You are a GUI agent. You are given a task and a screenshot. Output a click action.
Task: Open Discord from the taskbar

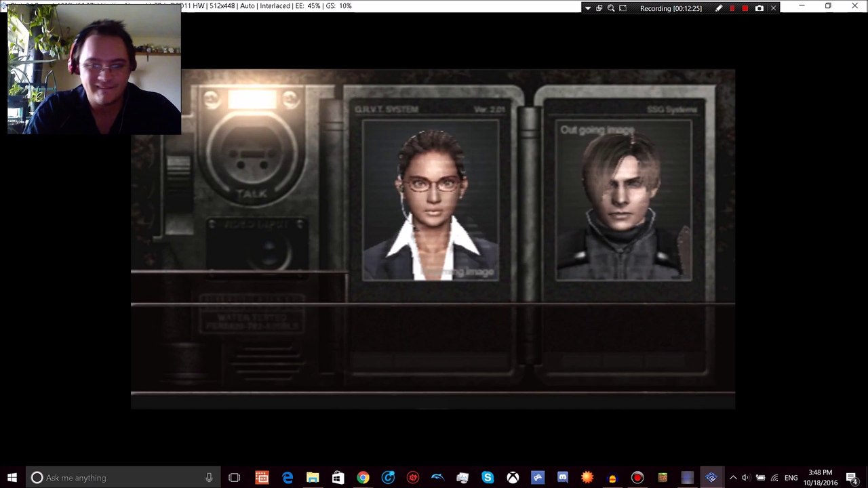pos(562,478)
